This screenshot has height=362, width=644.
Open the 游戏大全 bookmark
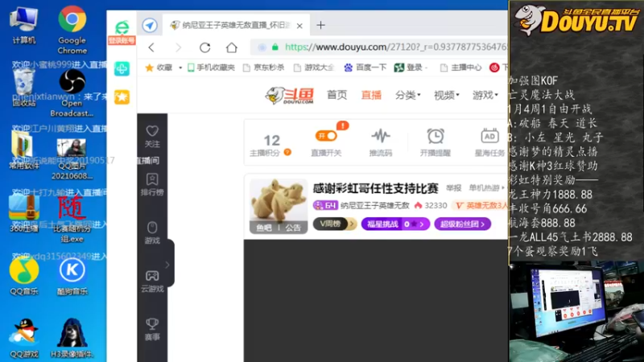tap(314, 68)
